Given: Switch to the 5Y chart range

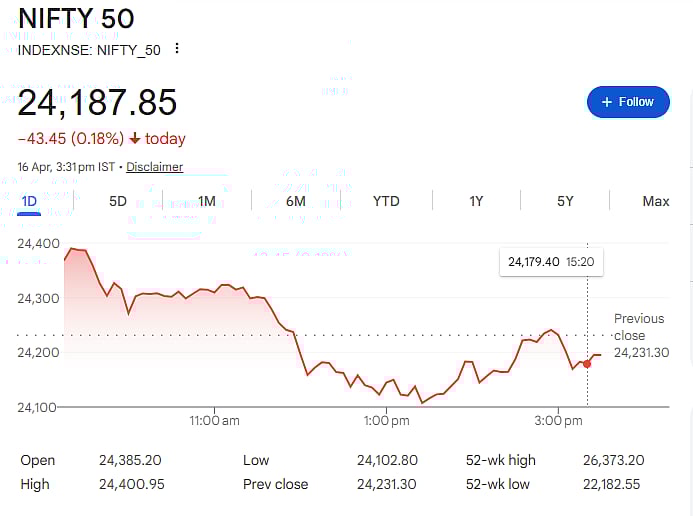Looking at the screenshot, I should [565, 201].
